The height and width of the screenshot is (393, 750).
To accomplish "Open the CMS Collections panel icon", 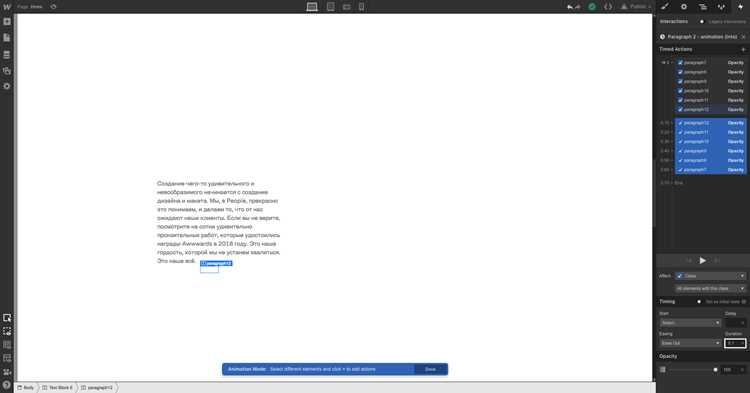I will click(7, 55).
